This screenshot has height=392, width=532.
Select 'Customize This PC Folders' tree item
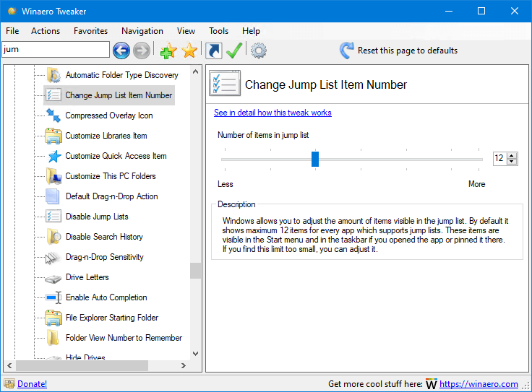coord(111,176)
